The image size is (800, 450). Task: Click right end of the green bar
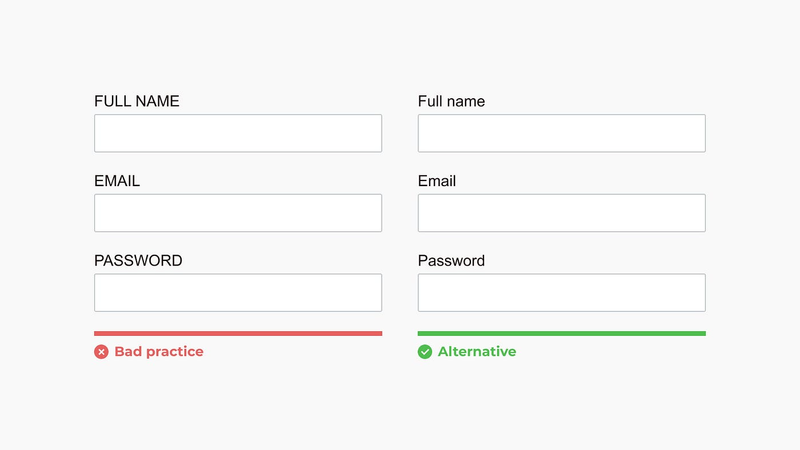[704, 334]
